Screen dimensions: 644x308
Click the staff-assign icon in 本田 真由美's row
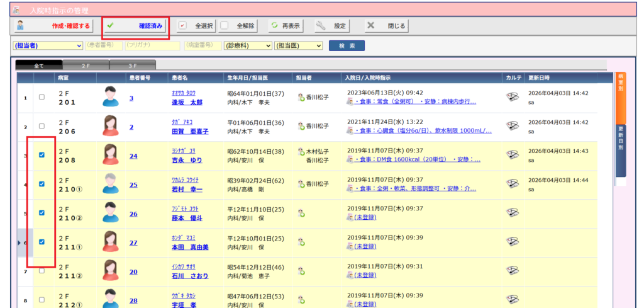click(x=302, y=242)
